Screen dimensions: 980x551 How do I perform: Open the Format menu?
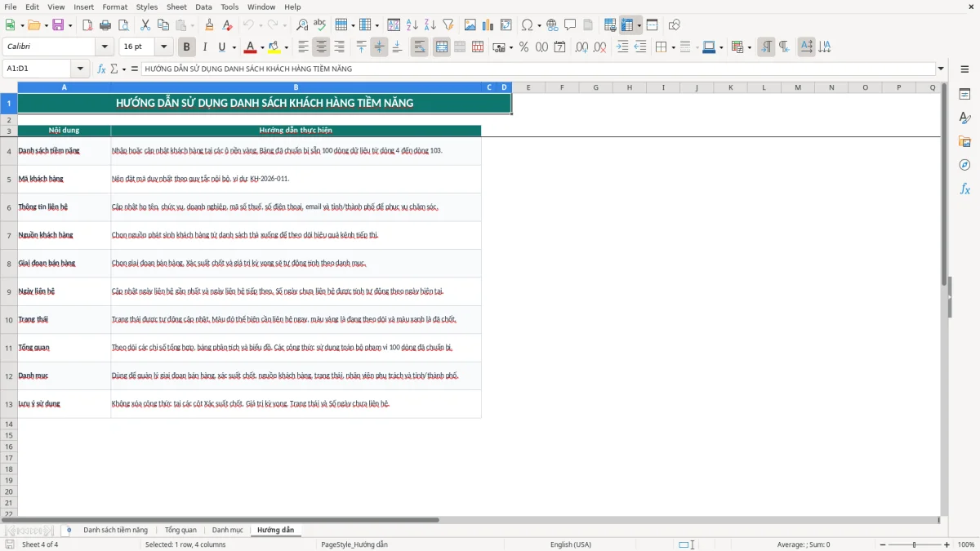[115, 7]
